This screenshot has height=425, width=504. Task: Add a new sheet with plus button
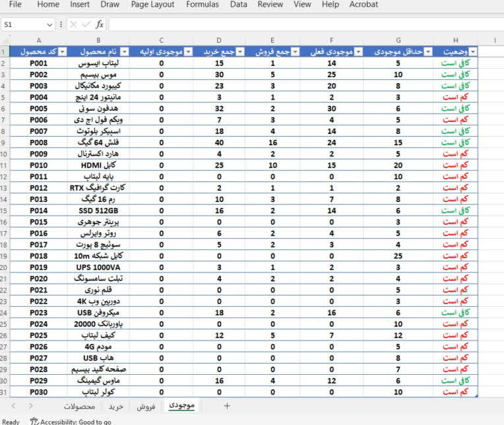click(x=227, y=406)
